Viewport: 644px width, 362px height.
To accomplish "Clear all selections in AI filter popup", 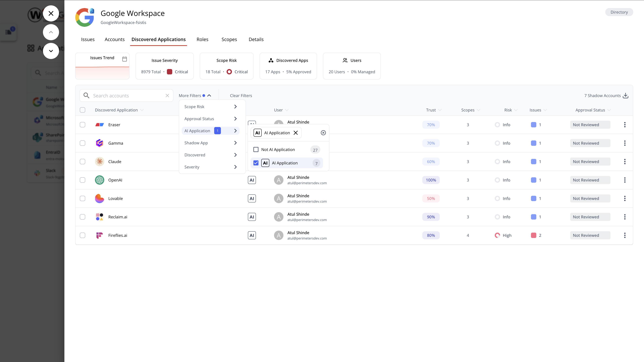I will click(x=323, y=133).
